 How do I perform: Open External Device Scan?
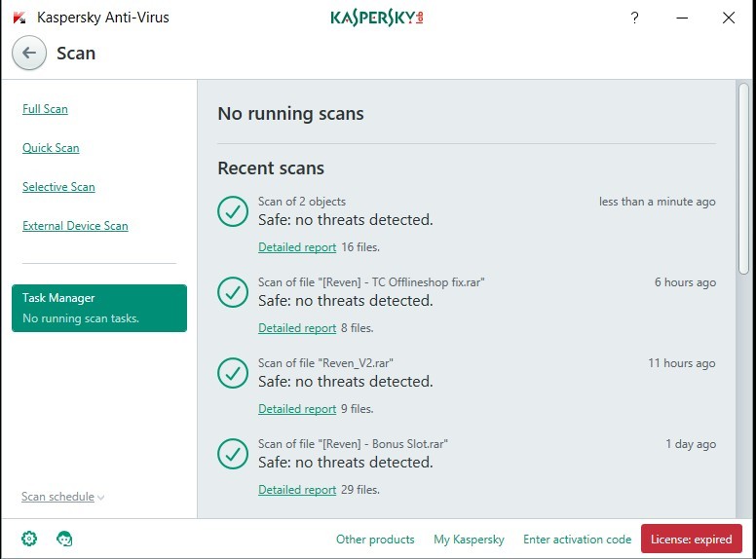click(x=75, y=226)
